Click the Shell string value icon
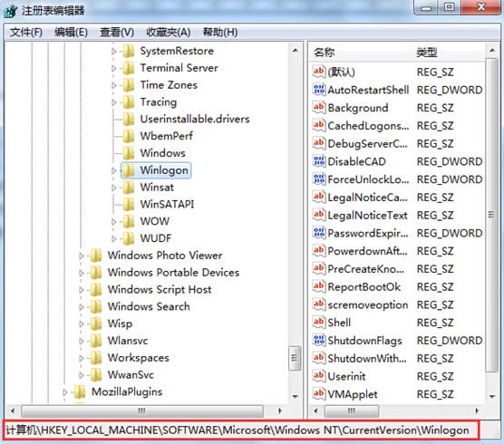 319,323
